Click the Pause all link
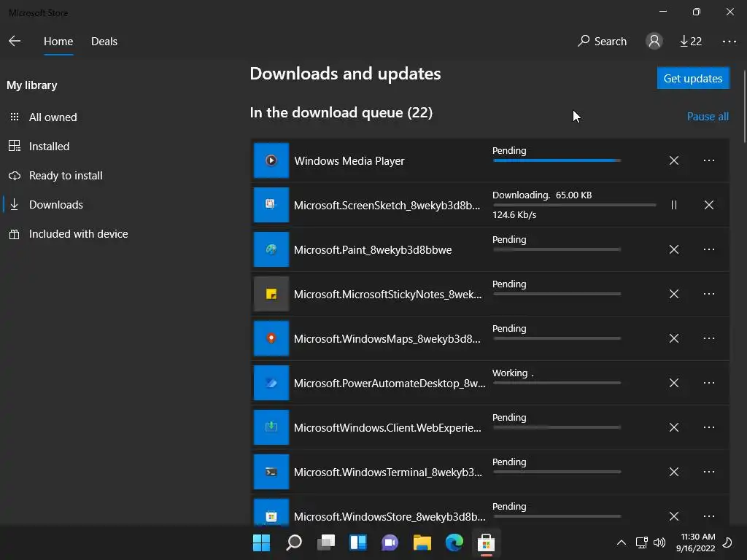This screenshot has width=747, height=560. 708,117
